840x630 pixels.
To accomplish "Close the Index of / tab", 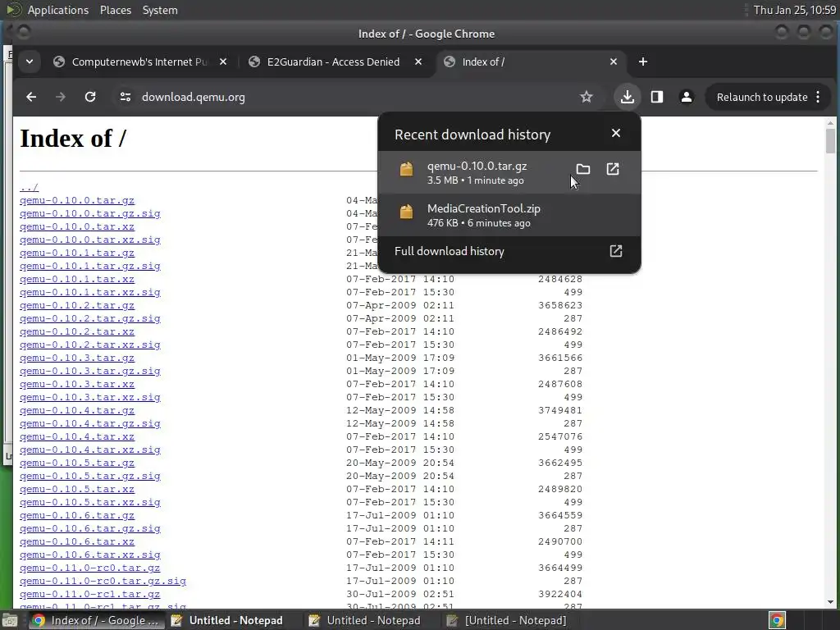I will tap(614, 62).
